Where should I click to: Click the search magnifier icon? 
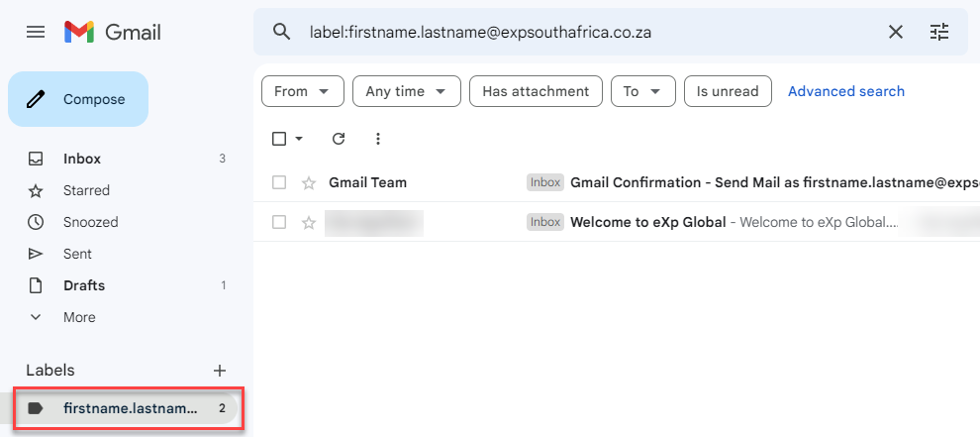[282, 32]
